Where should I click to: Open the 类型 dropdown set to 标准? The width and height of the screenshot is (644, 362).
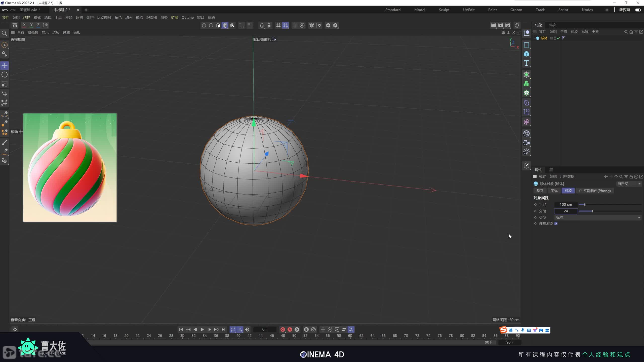coord(598,217)
